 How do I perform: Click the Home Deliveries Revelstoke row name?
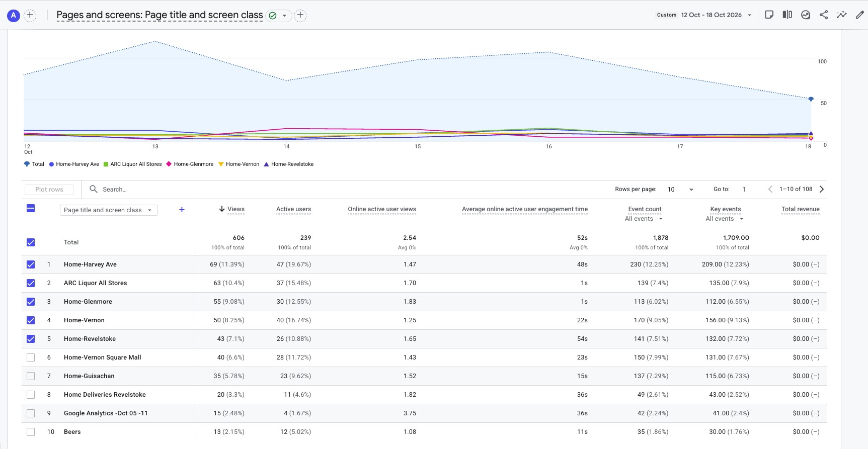coord(105,395)
